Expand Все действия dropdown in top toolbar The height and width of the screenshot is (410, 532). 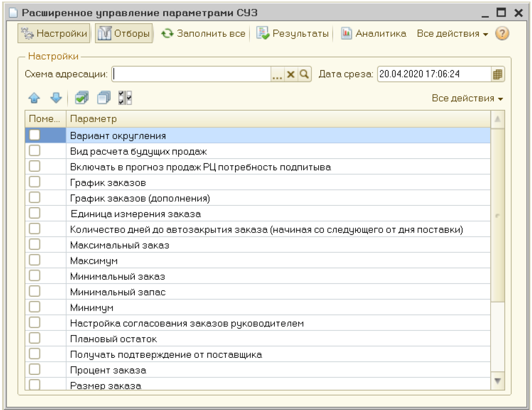pyautogui.click(x=452, y=34)
